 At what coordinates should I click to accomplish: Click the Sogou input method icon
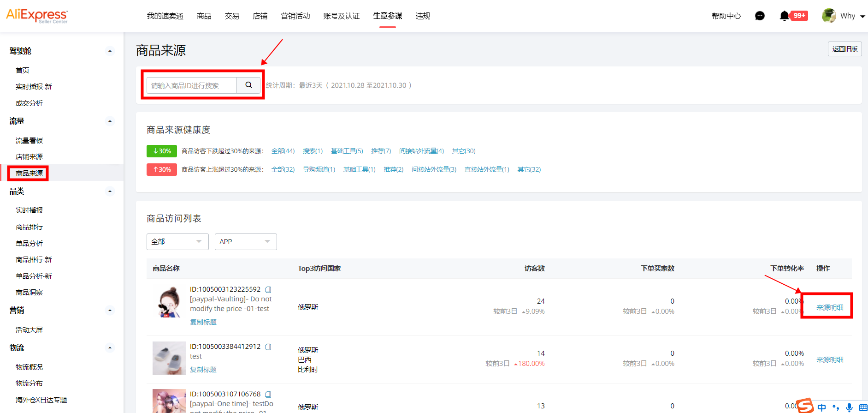click(805, 406)
